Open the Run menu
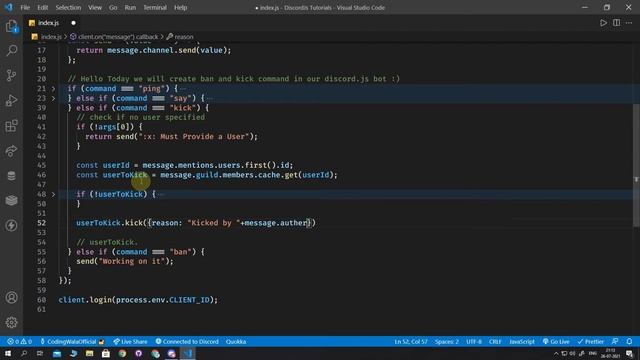The image size is (640, 360). pyautogui.click(x=130, y=7)
